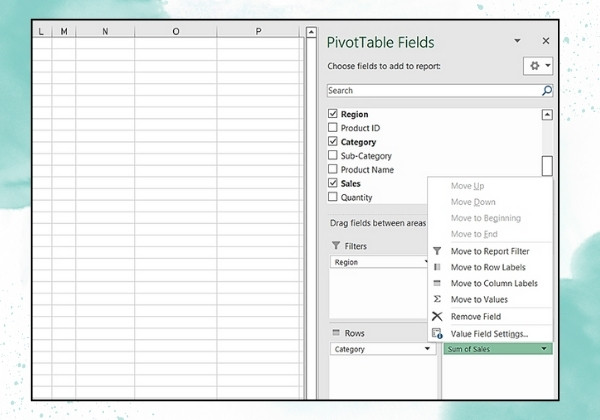Click the Report Filter funnel menu icon

437,251
